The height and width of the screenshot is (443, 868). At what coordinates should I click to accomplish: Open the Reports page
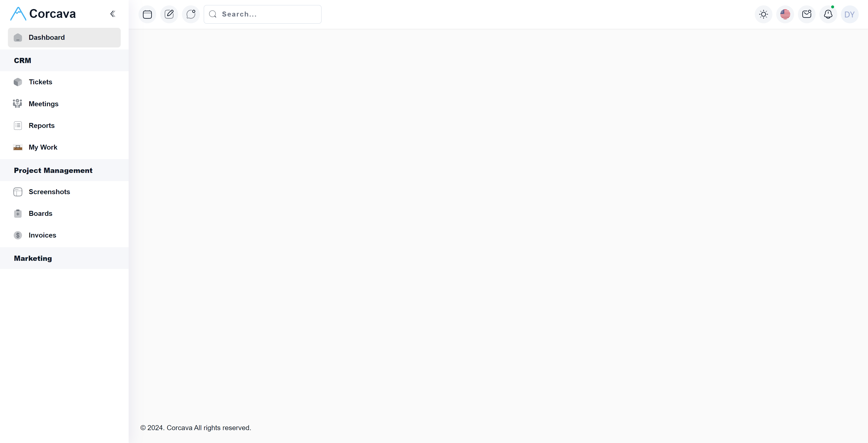[x=41, y=126]
